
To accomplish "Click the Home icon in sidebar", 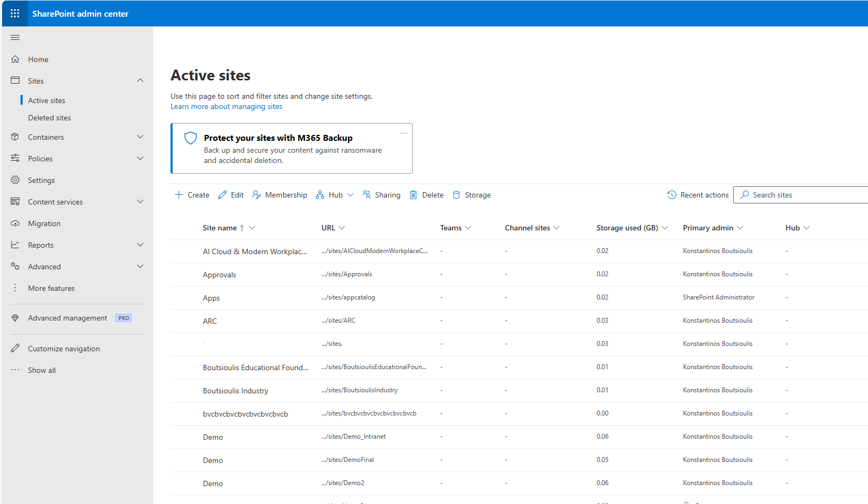I will (15, 59).
